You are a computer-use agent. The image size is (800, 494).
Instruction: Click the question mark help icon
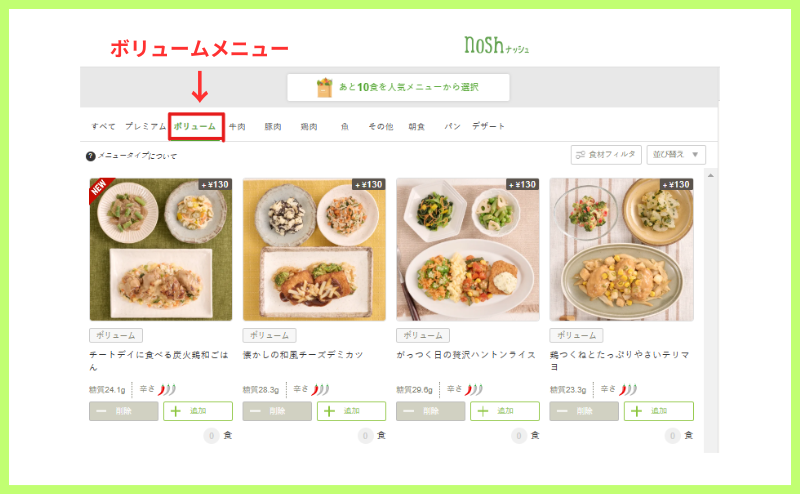[x=91, y=156]
